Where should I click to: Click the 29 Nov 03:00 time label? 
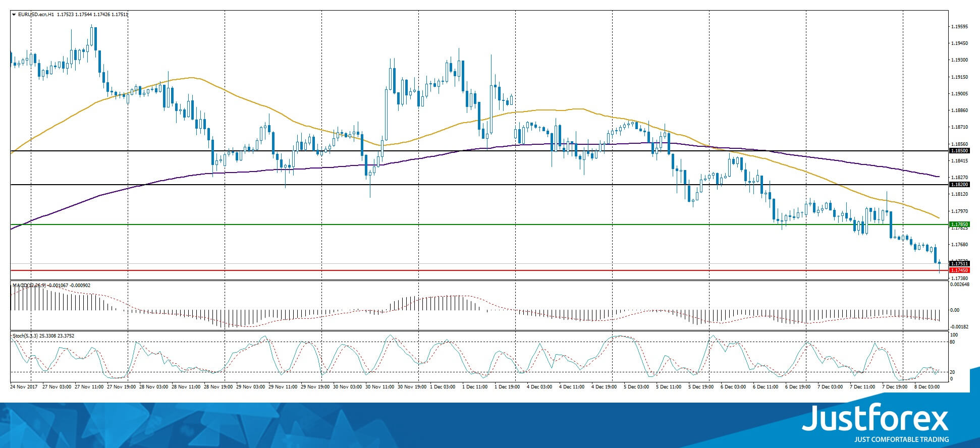[x=251, y=387]
